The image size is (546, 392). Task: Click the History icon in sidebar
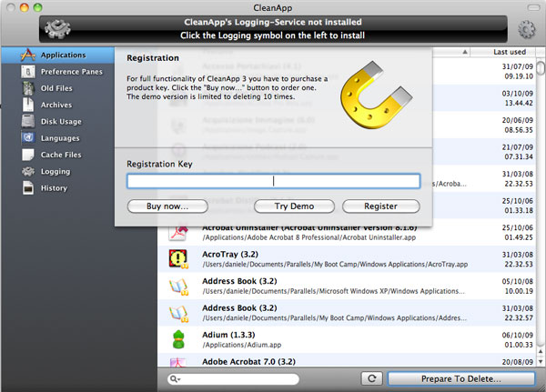pos(28,188)
